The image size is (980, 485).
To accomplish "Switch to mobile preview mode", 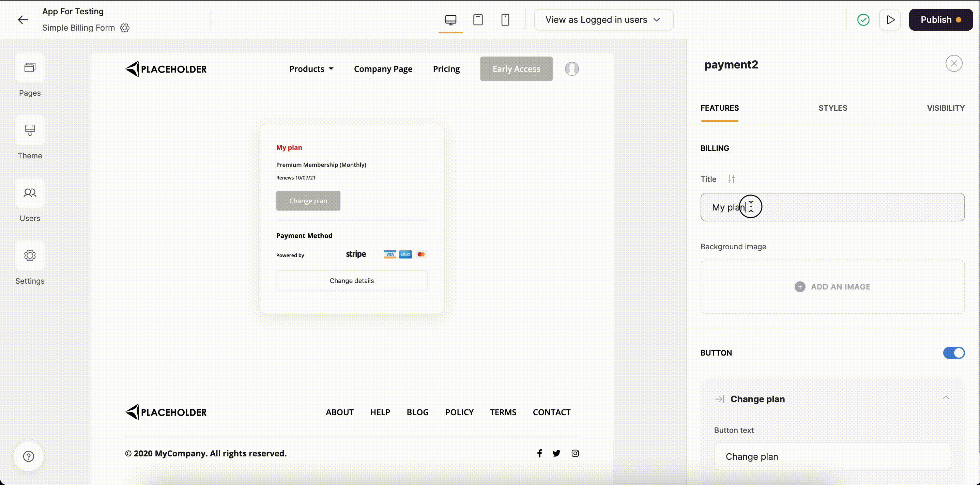I will pyautogui.click(x=505, y=19).
